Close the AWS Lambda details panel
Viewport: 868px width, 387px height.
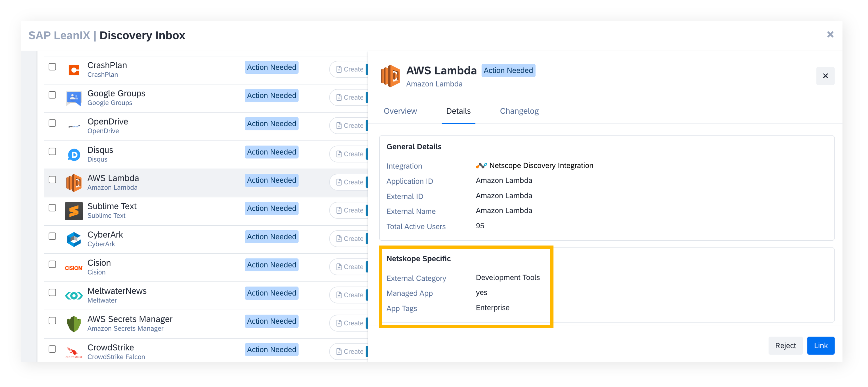[x=825, y=76]
